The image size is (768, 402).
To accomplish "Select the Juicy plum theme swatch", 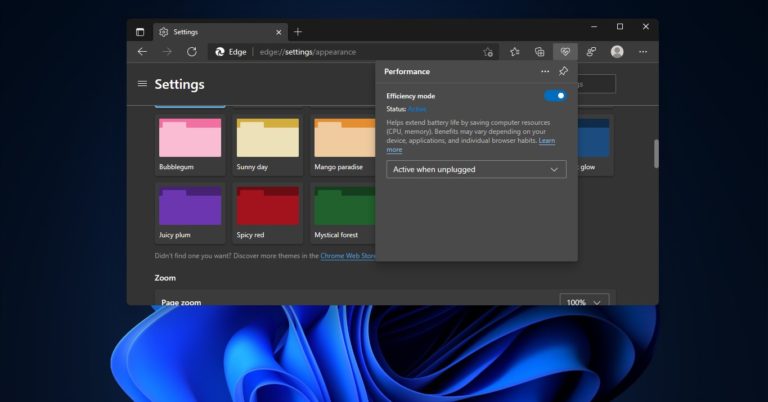I will pyautogui.click(x=190, y=206).
